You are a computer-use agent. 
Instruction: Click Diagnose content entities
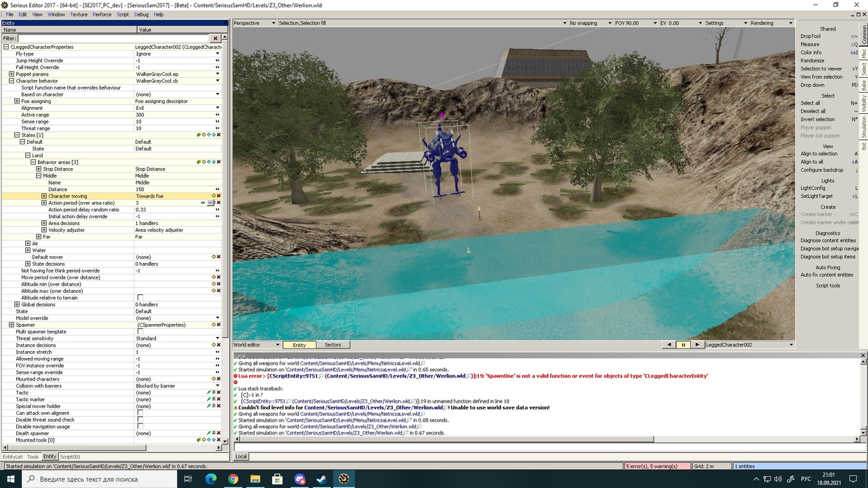[828, 241]
